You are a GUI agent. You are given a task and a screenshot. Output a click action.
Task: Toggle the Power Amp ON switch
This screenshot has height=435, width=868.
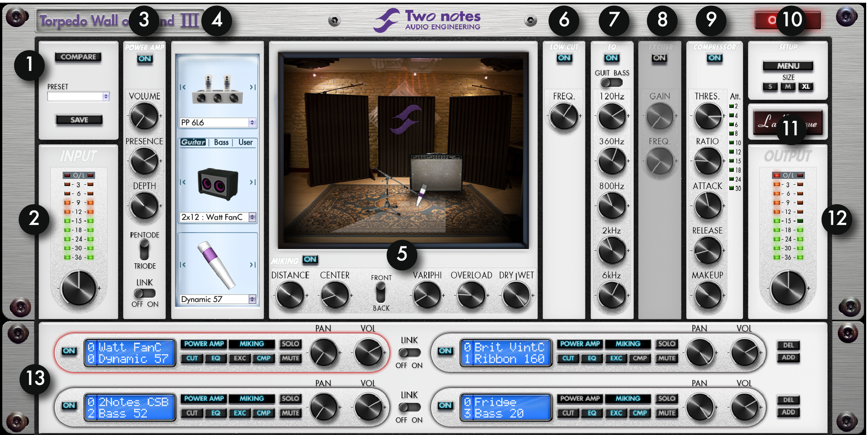click(145, 59)
